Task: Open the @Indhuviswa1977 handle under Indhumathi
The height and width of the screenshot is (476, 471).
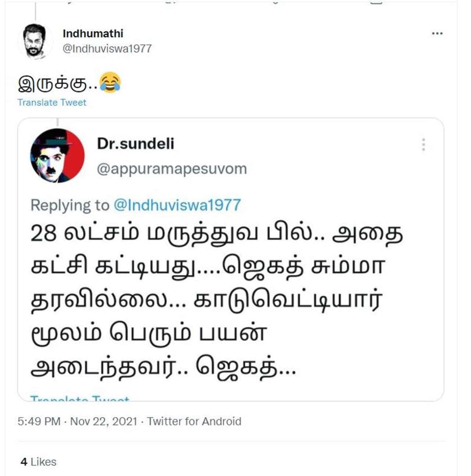Action: (x=107, y=49)
